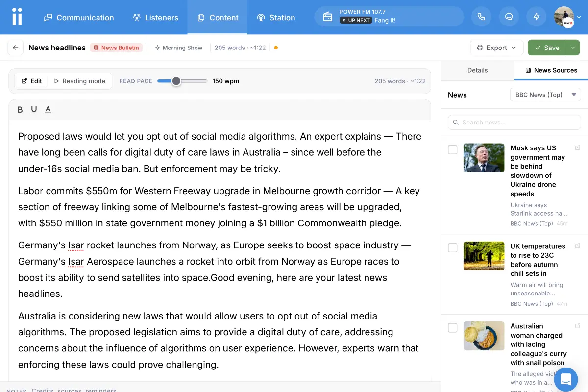Open the Station menu
This screenshot has width=588, height=392.
click(x=276, y=17)
